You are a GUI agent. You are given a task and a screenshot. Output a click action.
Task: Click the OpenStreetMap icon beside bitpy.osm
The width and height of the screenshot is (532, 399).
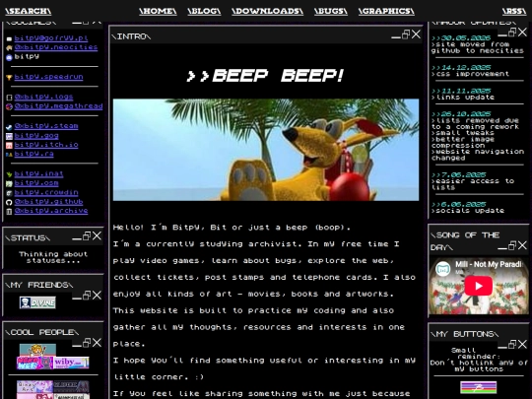[x=9, y=184]
